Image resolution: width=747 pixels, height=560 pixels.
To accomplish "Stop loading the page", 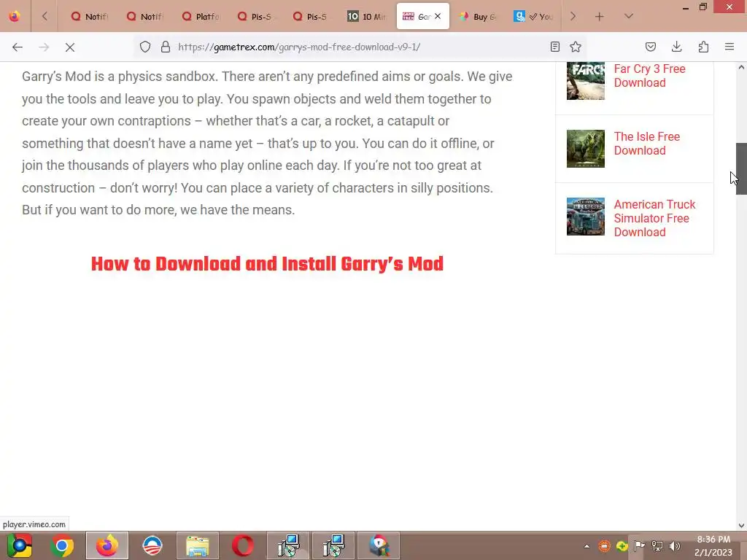I will [x=70, y=47].
